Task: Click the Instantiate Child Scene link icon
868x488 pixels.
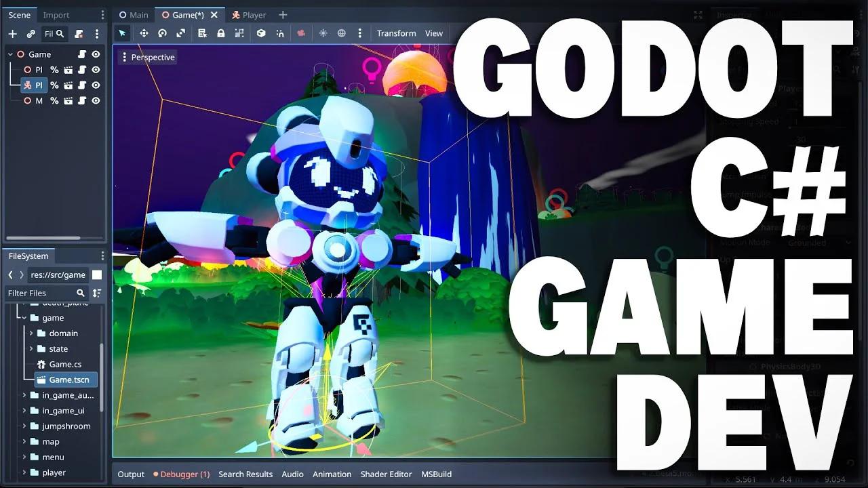Action: [x=31, y=34]
